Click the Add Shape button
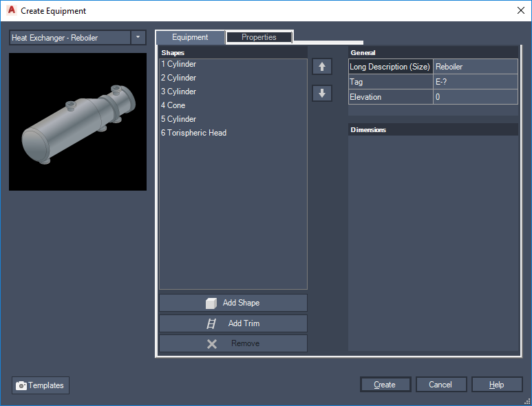This screenshot has width=532, height=406. [x=233, y=303]
